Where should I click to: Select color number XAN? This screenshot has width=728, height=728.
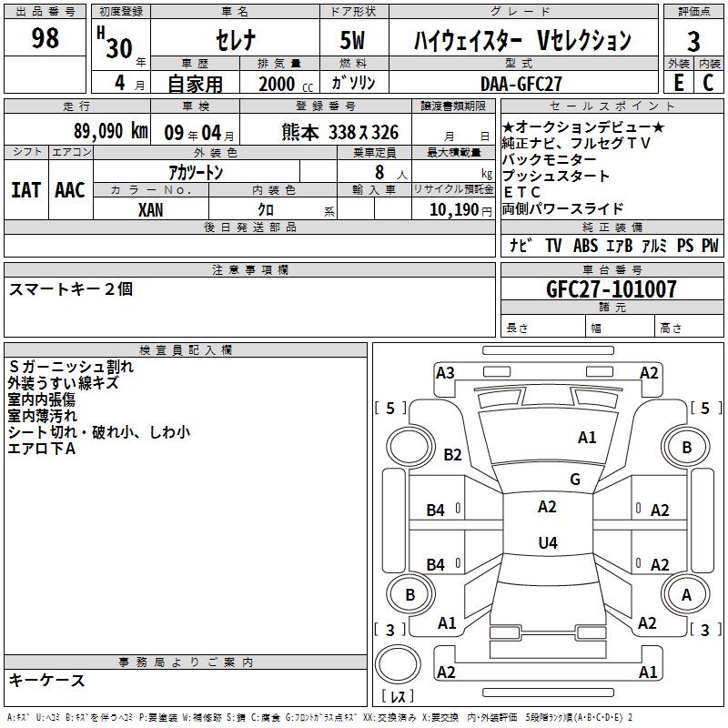click(150, 210)
